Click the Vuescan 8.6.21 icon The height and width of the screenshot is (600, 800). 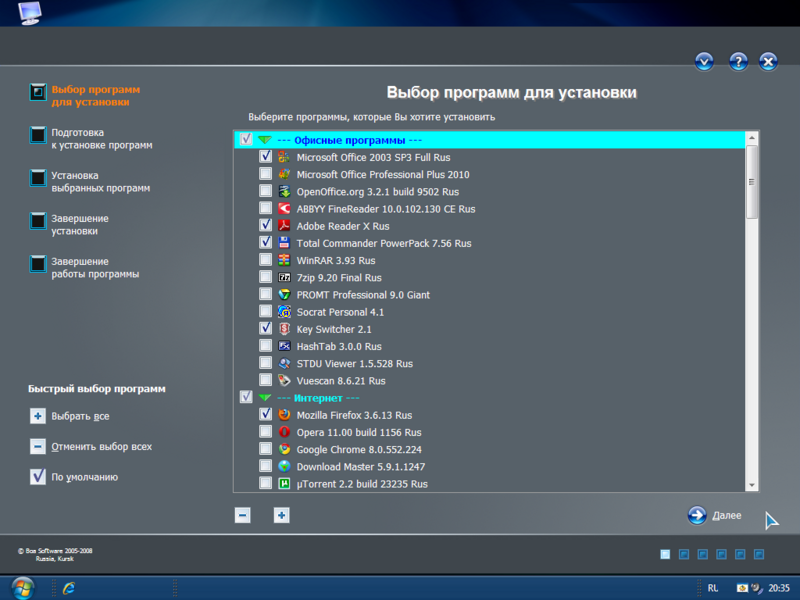pyautogui.click(x=284, y=381)
